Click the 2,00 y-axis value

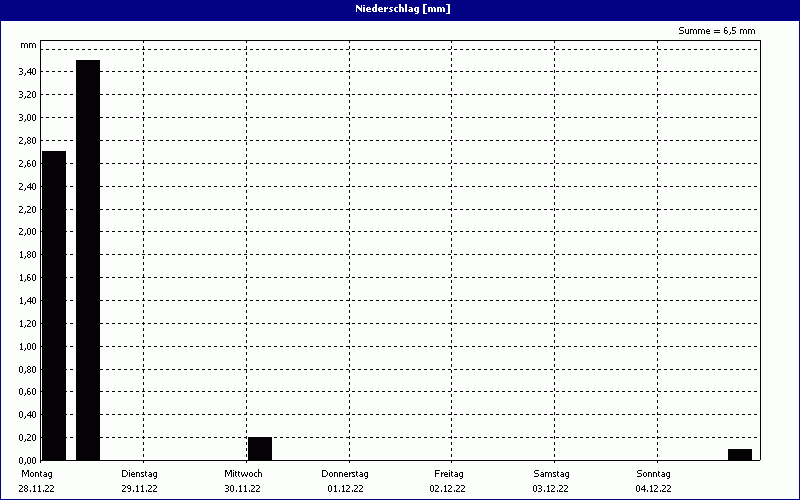pyautogui.click(x=27, y=232)
